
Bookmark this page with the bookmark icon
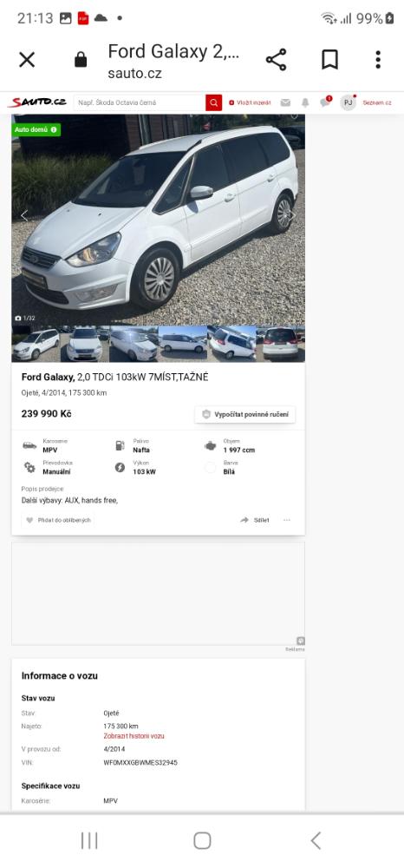point(330,59)
